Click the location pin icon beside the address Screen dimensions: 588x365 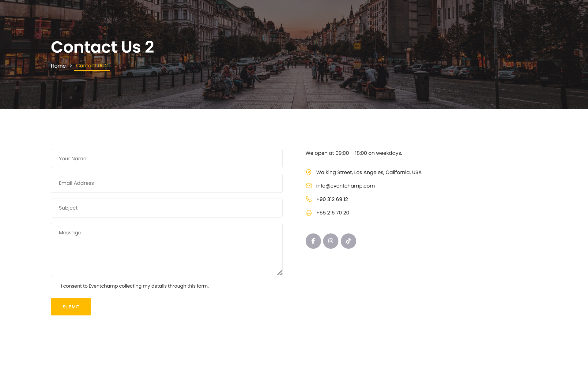coord(309,172)
